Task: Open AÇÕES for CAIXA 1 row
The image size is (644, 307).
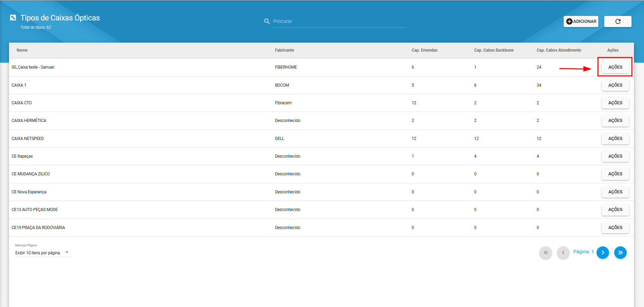Action: [615, 85]
